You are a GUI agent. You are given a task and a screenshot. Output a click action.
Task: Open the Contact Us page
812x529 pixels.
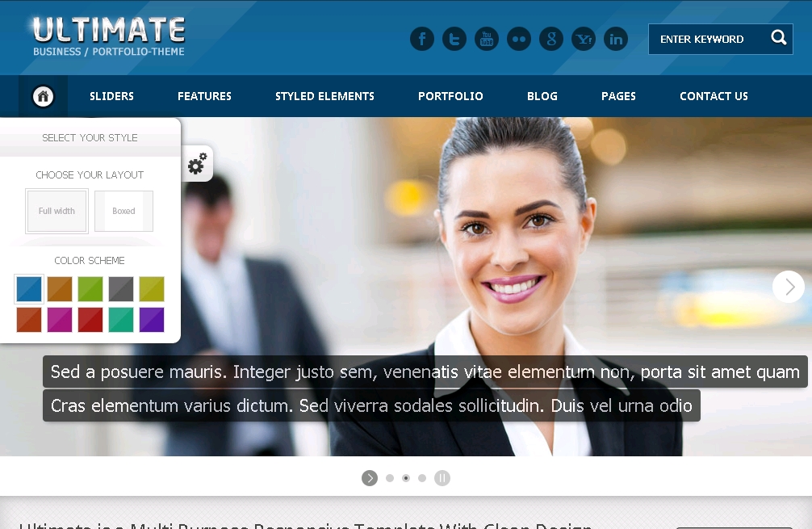click(714, 96)
